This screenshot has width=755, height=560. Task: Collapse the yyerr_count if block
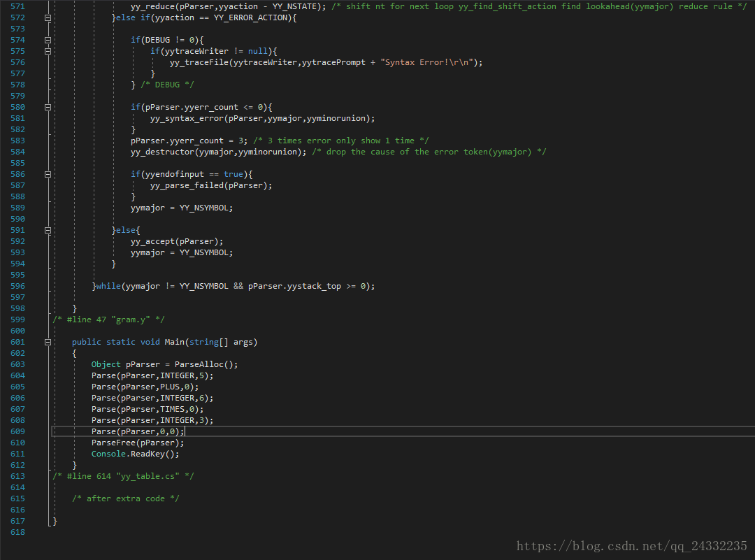pyautogui.click(x=48, y=108)
